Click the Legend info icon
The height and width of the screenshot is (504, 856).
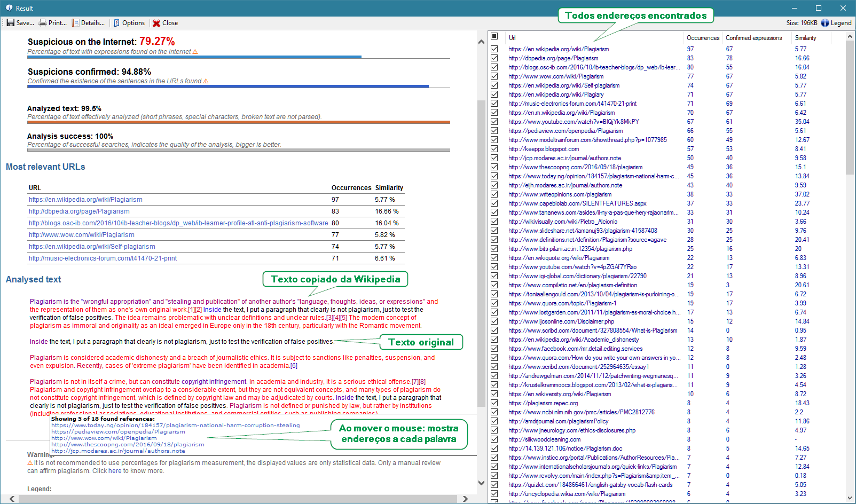pos(826,22)
